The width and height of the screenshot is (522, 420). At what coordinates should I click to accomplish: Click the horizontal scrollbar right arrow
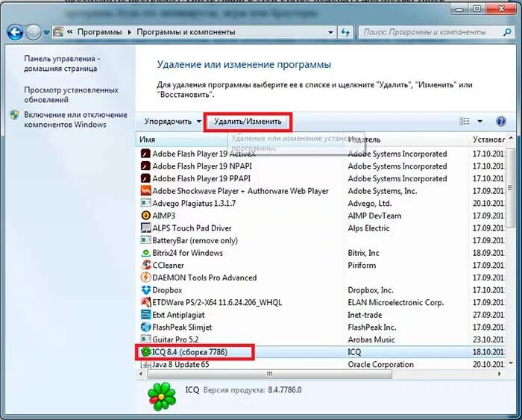[x=500, y=374]
